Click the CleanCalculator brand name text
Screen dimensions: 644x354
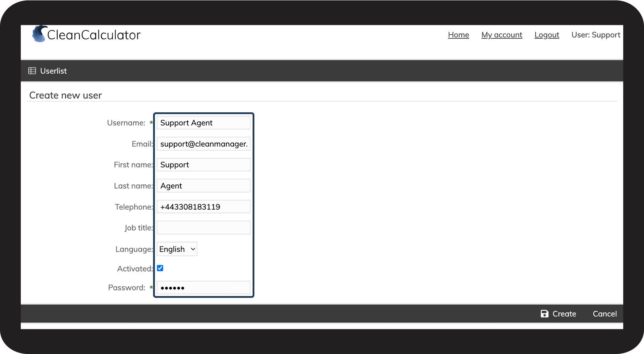click(x=94, y=35)
